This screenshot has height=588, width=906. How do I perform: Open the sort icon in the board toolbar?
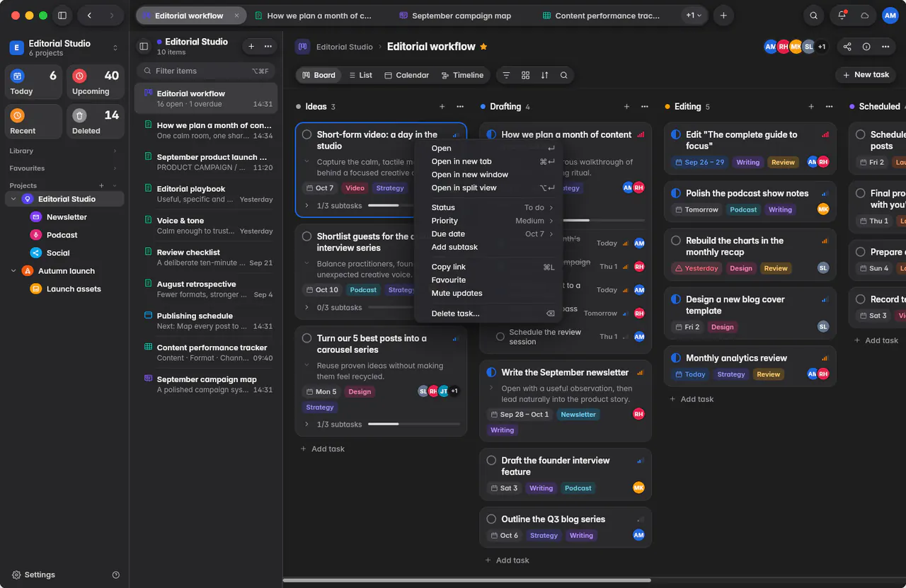pos(544,75)
